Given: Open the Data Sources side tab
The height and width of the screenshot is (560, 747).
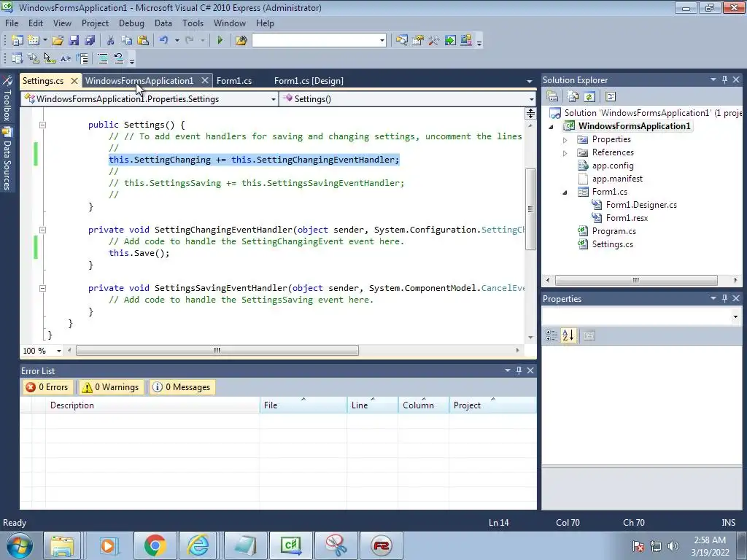Looking at the screenshot, I should tap(7, 160).
